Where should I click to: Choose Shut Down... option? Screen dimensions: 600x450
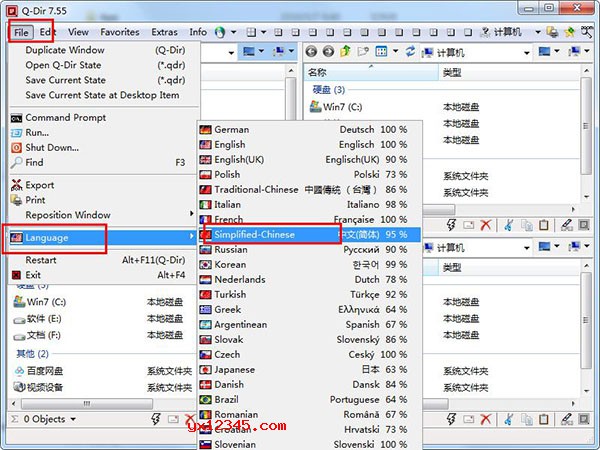pos(103,147)
